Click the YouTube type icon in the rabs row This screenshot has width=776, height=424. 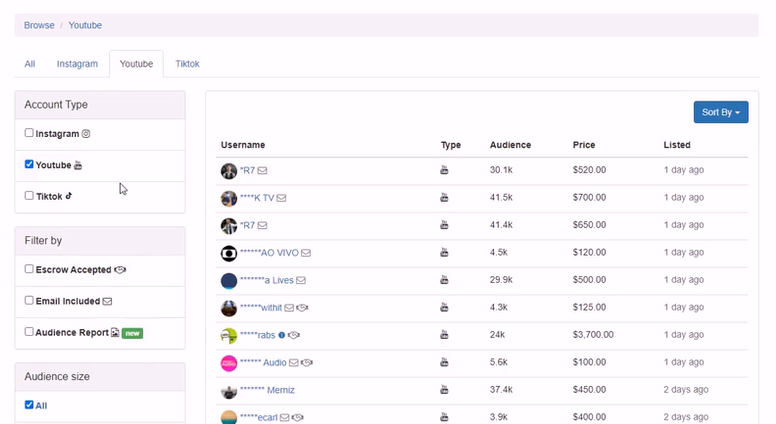click(444, 335)
